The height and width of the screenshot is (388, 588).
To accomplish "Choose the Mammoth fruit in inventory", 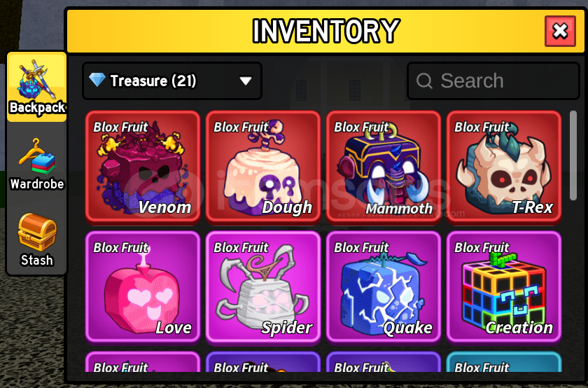I will click(x=384, y=167).
